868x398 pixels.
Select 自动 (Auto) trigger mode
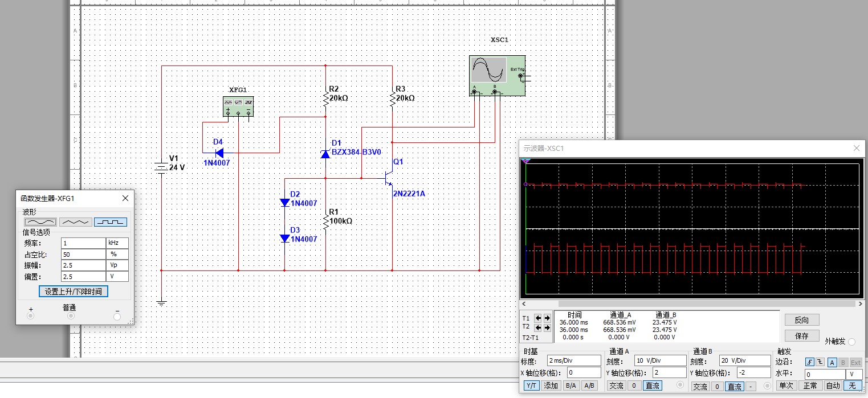[x=833, y=385]
